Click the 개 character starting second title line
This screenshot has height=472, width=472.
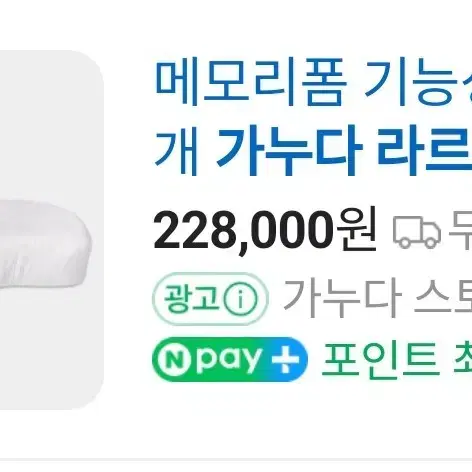coord(177,152)
